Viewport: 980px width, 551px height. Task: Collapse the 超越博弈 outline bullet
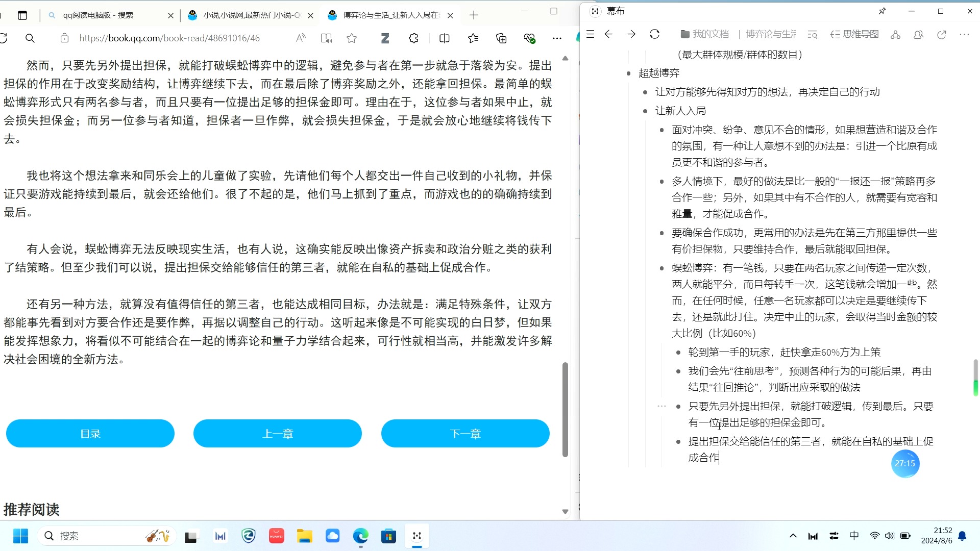click(629, 73)
